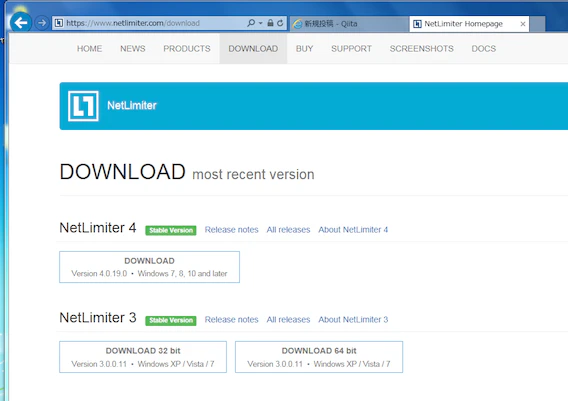Open About NetLimiter 3 link
This screenshot has height=401, width=568.
[x=353, y=319]
